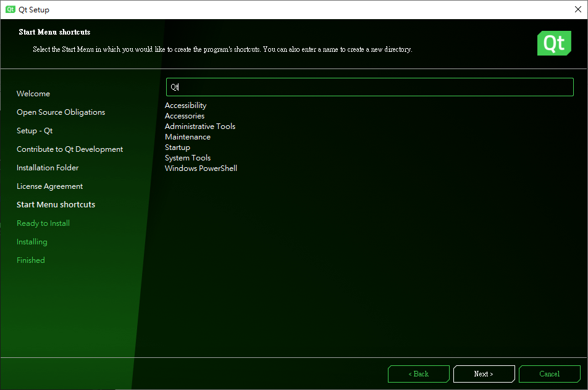This screenshot has height=390, width=588.
Task: Click the Welcome step in sidebar
Action: pos(33,94)
